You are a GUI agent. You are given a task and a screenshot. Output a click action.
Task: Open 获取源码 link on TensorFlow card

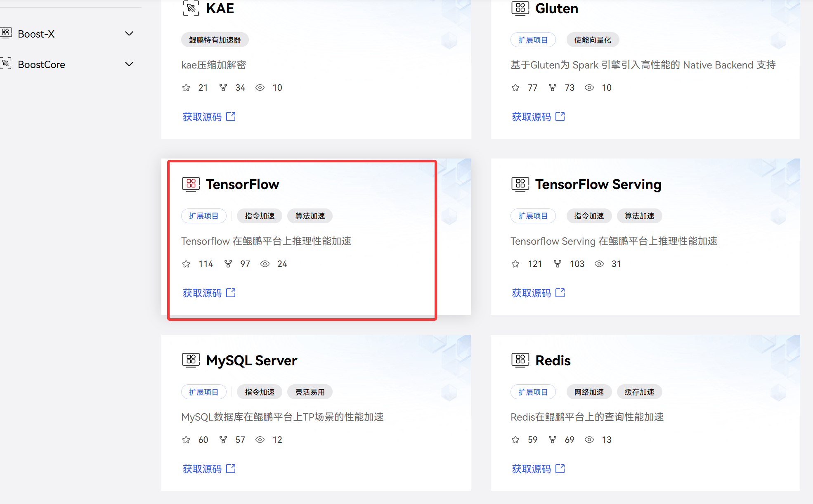click(x=202, y=293)
